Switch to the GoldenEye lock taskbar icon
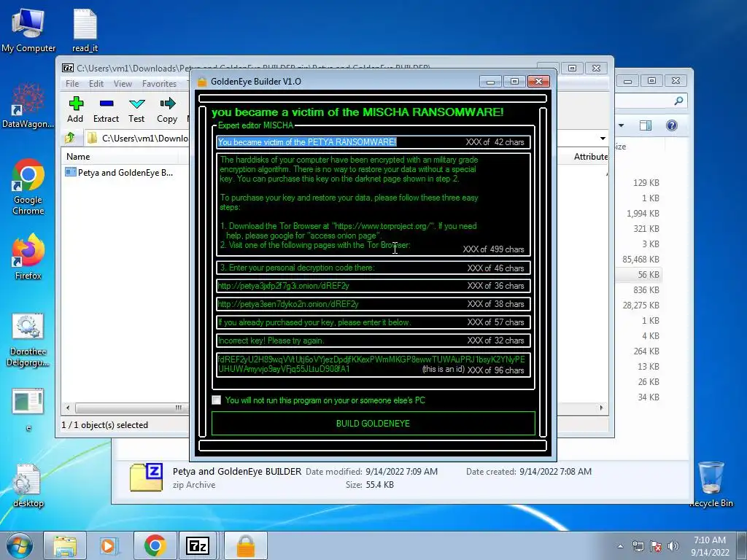Image resolution: width=747 pixels, height=560 pixels. click(245, 545)
